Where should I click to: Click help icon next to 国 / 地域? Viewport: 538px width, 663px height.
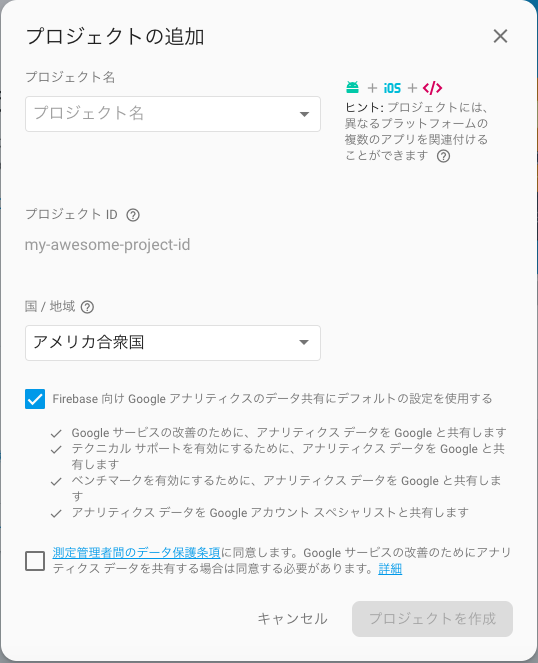coord(87,307)
